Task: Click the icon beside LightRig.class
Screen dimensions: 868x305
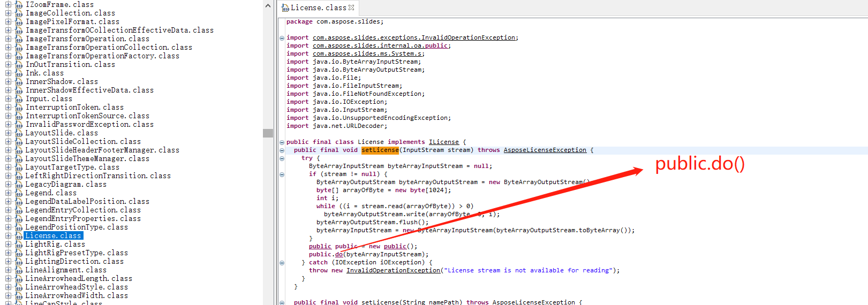Action: [19, 245]
